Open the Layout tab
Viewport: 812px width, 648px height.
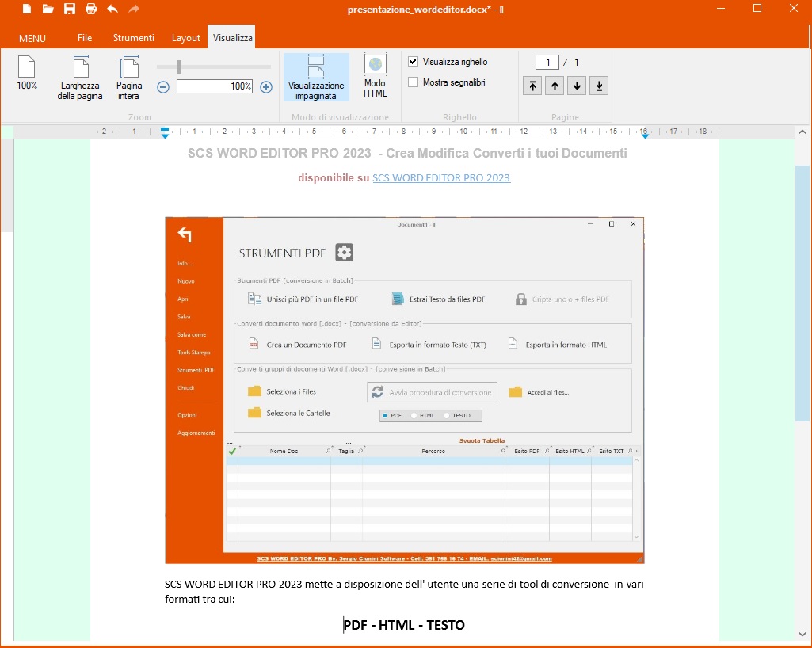click(186, 38)
